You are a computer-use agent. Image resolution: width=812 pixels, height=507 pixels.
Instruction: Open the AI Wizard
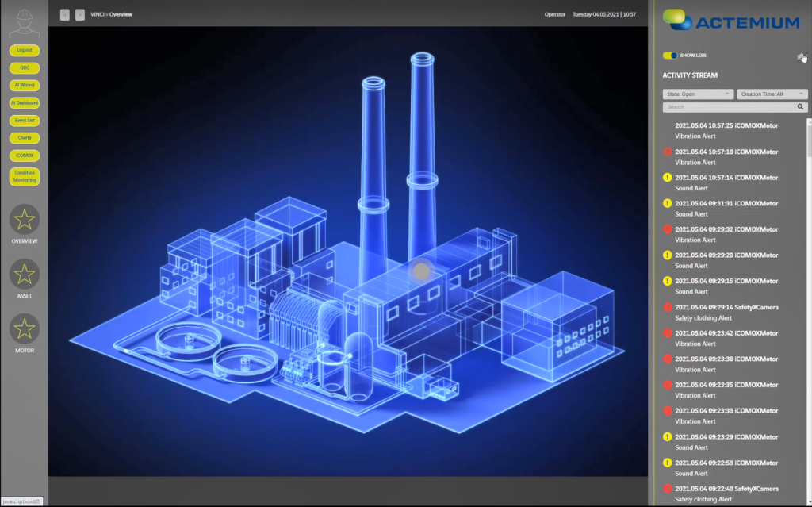(x=24, y=85)
